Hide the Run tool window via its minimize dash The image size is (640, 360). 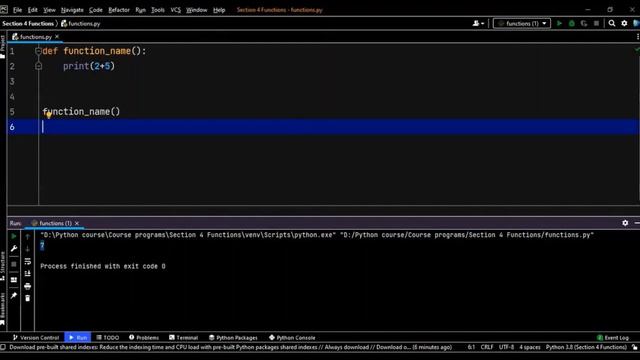637,223
